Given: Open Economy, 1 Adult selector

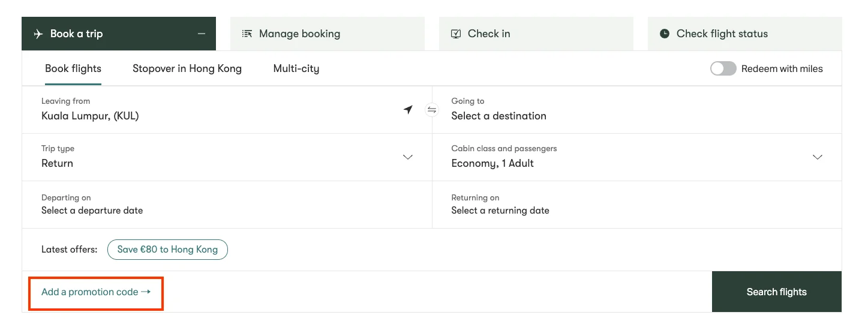Looking at the screenshot, I should 637,157.
